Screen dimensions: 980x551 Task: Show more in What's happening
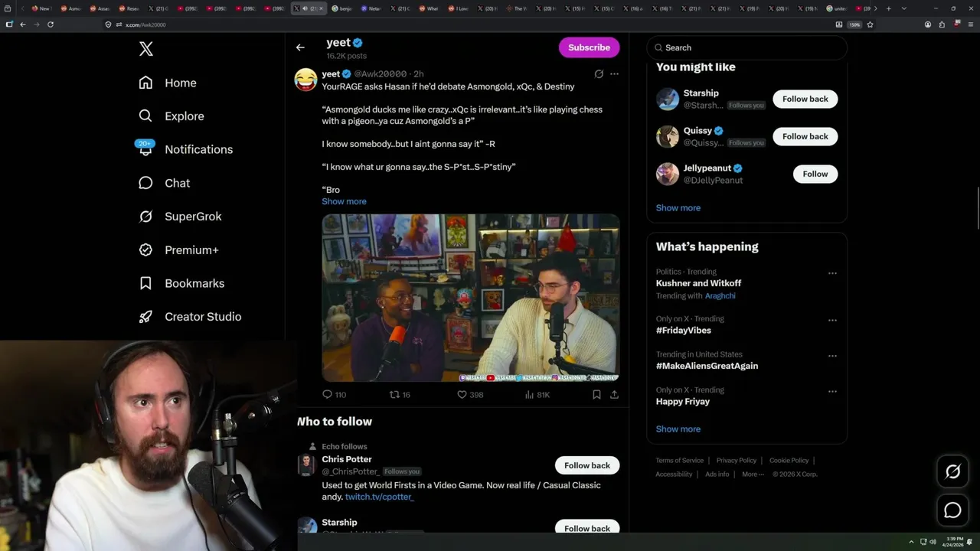(678, 429)
